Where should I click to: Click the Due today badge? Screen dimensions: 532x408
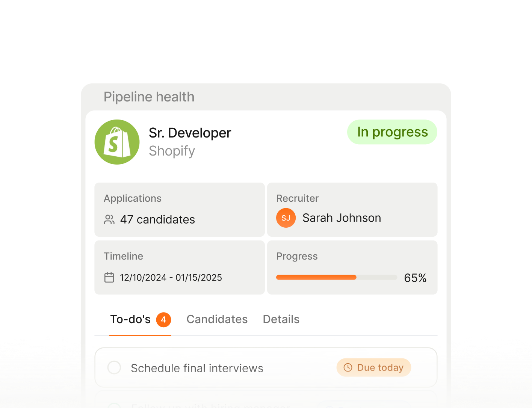pos(373,367)
